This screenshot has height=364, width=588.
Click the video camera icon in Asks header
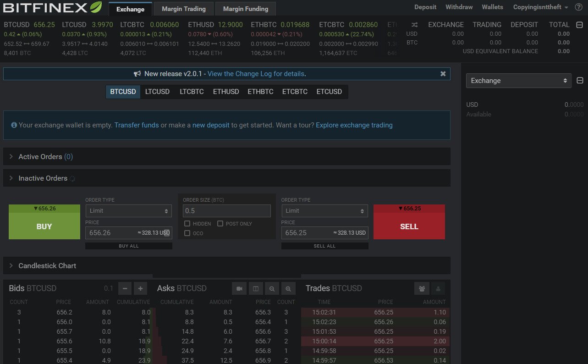[x=239, y=288]
